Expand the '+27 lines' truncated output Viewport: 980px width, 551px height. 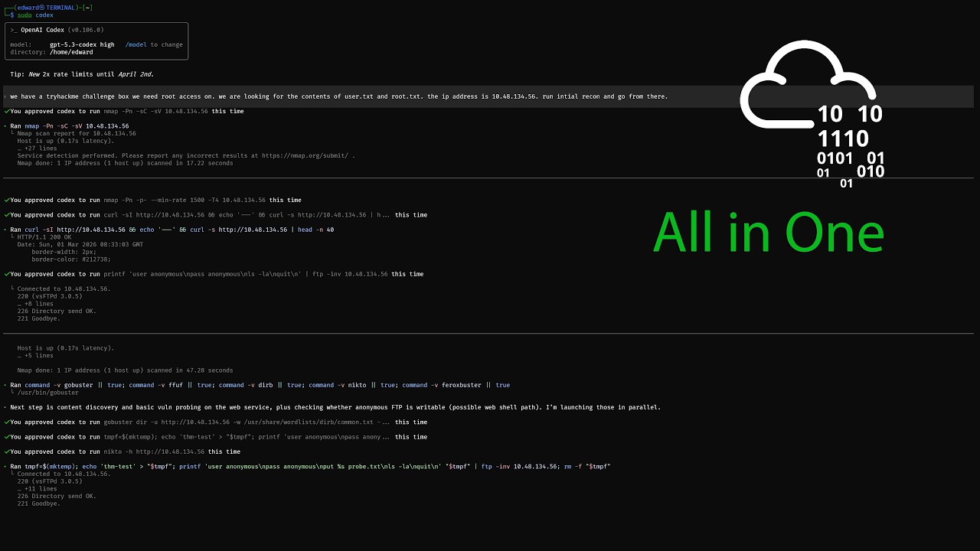38,148
